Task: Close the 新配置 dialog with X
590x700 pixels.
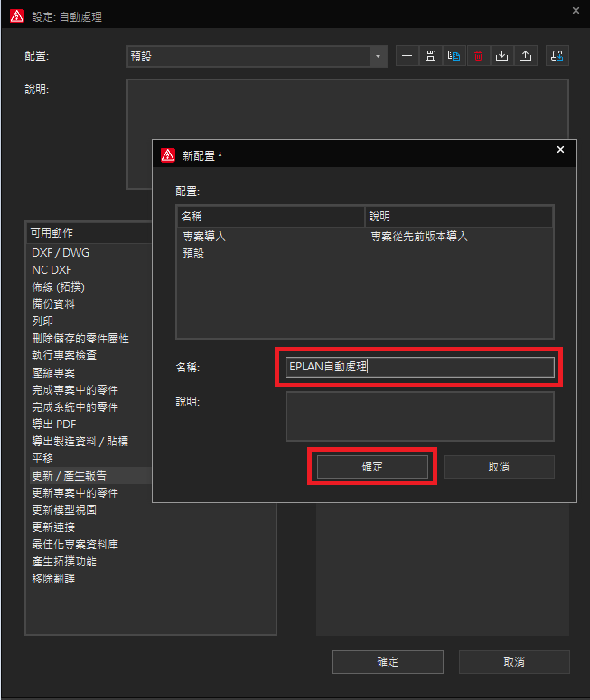Action: pos(560,150)
